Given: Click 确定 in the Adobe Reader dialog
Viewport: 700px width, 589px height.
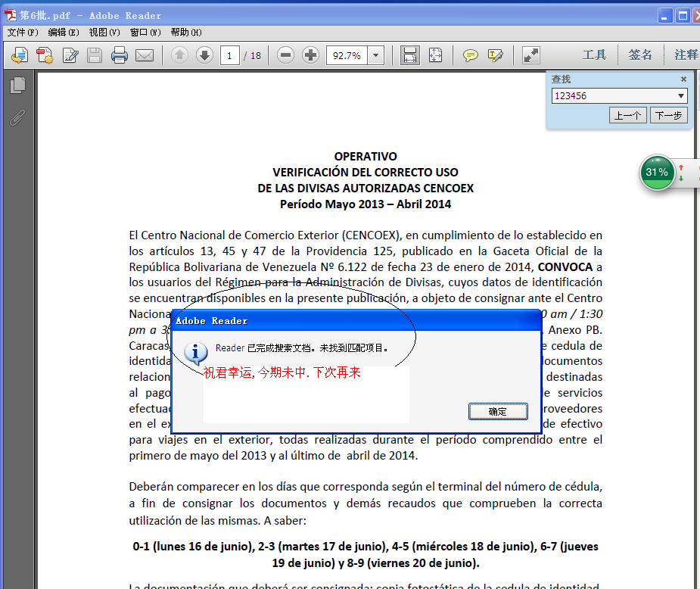Looking at the screenshot, I should point(498,411).
